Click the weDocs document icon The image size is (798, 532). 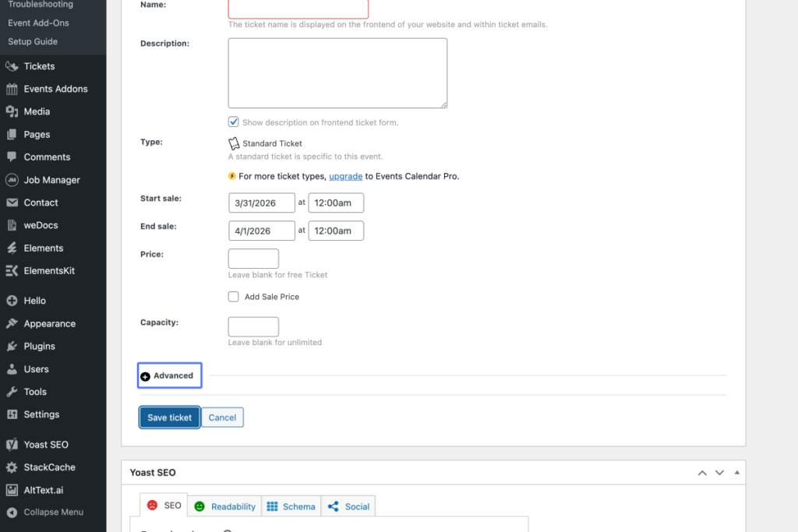click(12, 225)
